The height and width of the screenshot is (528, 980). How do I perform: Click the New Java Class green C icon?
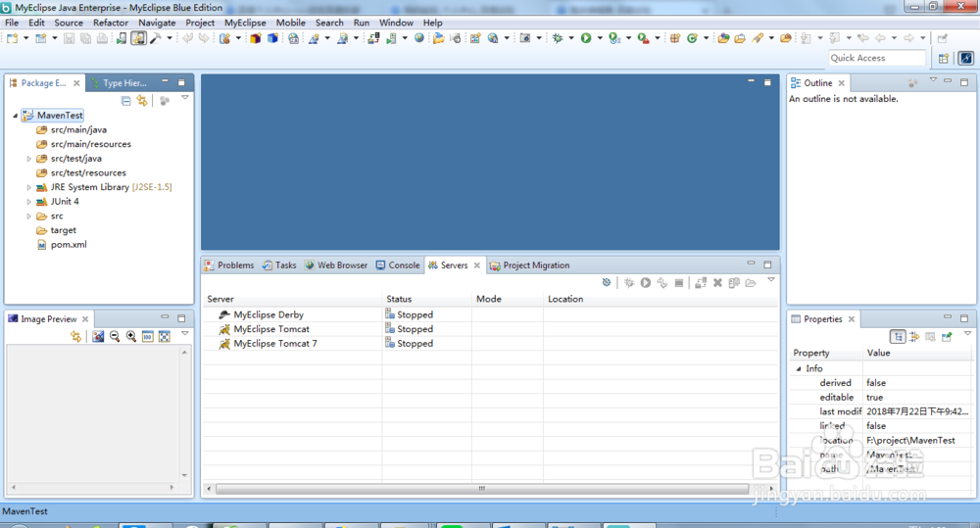(x=692, y=39)
